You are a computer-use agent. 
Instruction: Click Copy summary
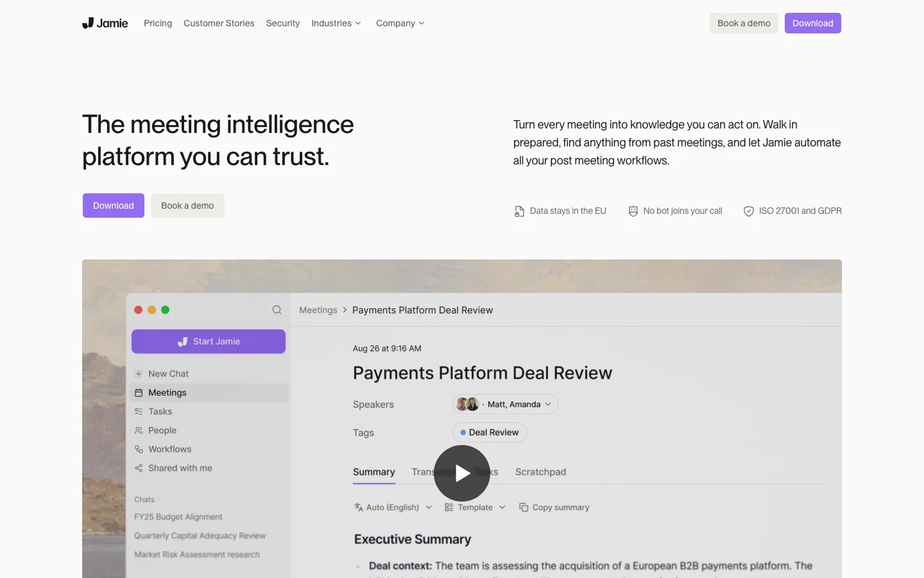(x=554, y=507)
